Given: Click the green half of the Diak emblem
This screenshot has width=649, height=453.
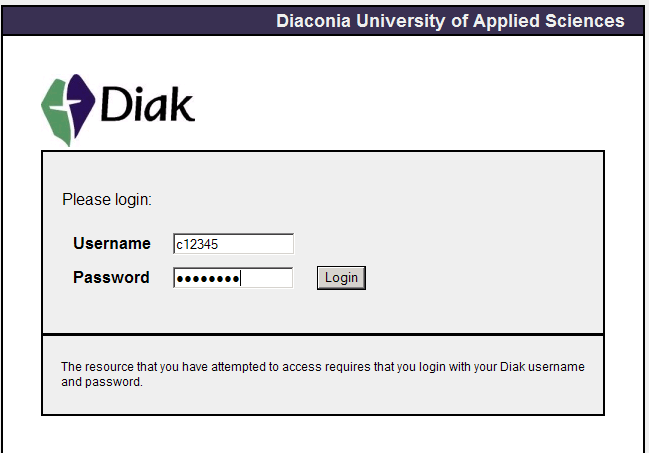Looking at the screenshot, I should tap(56, 114).
